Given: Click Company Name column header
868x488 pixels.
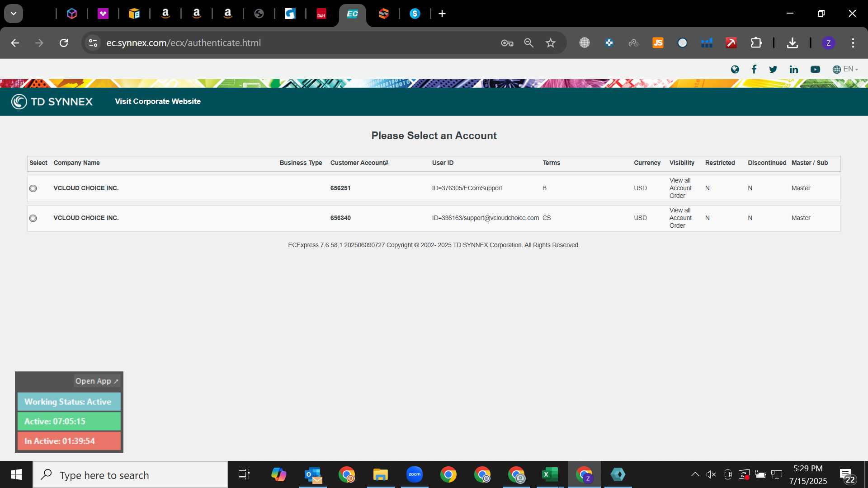Looking at the screenshot, I should (x=76, y=163).
